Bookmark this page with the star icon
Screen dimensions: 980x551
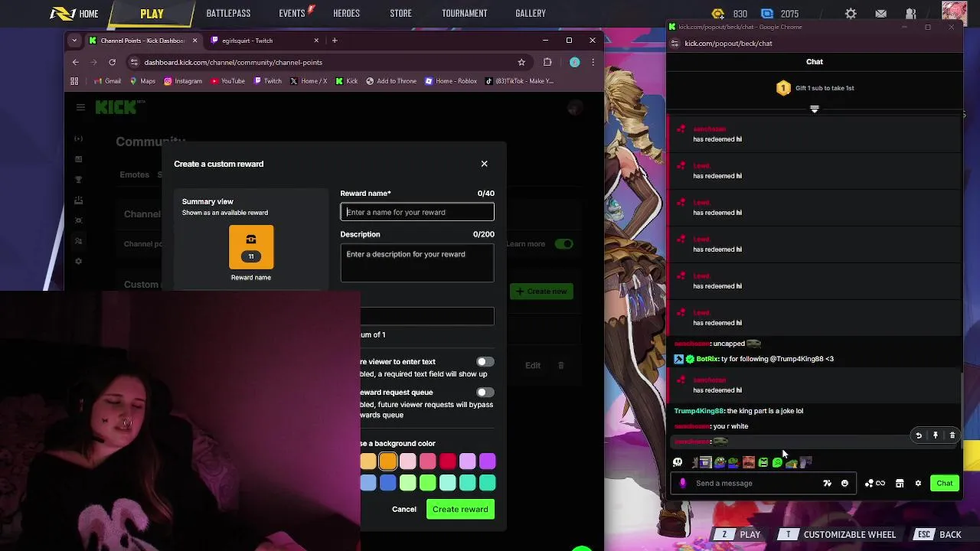click(x=521, y=63)
